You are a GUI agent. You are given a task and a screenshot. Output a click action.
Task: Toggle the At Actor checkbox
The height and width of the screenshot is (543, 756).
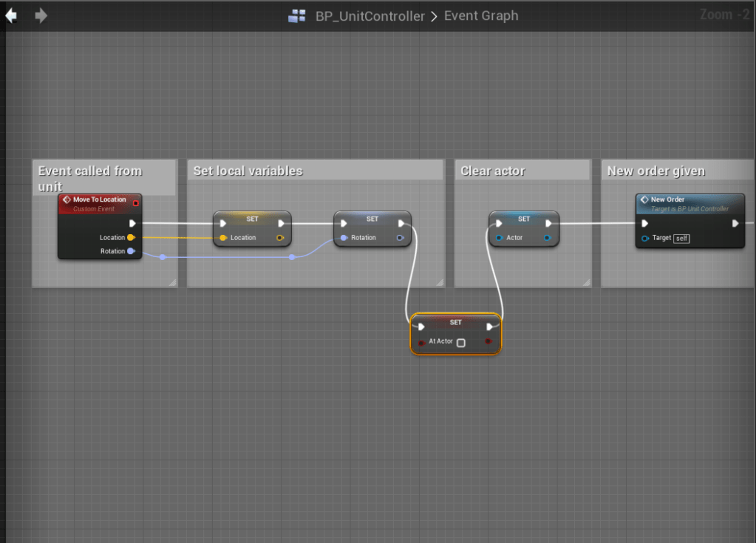point(461,343)
